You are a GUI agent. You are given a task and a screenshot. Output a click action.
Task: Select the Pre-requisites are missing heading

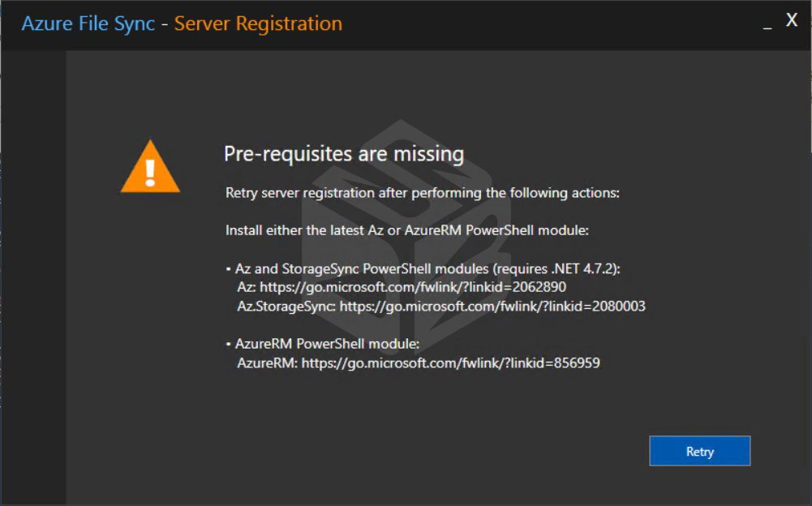click(x=344, y=154)
